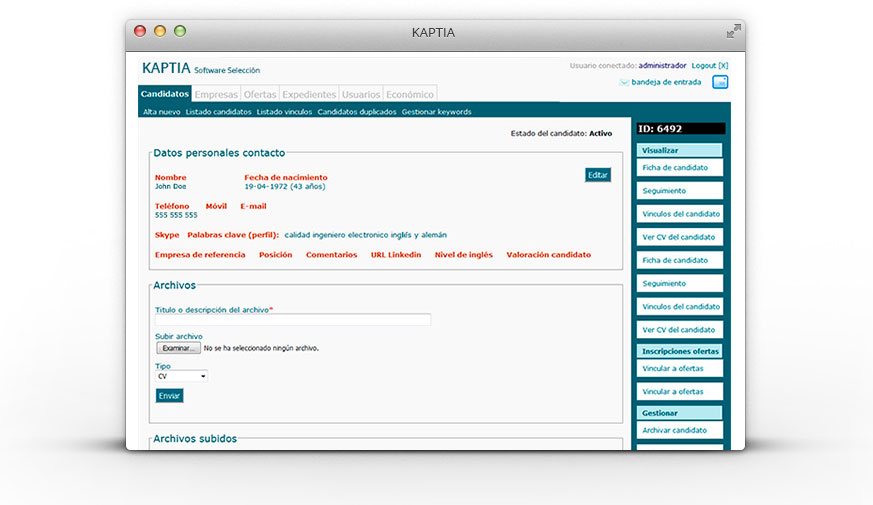Go to the Usuarios tab

[361, 94]
